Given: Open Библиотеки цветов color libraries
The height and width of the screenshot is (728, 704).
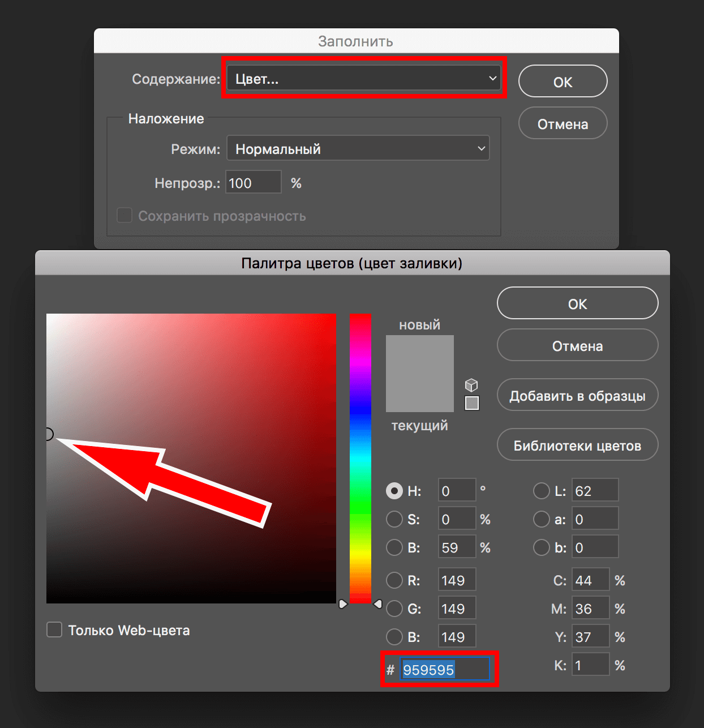Looking at the screenshot, I should 577,446.
